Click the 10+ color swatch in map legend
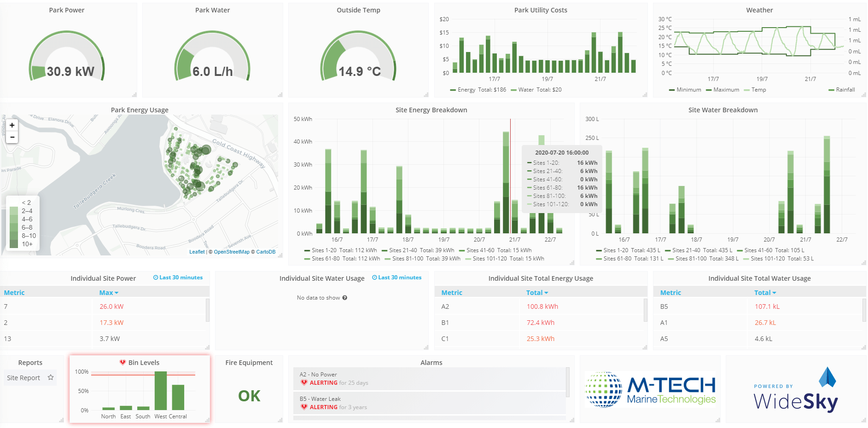The width and height of the screenshot is (868, 428). 14,244
